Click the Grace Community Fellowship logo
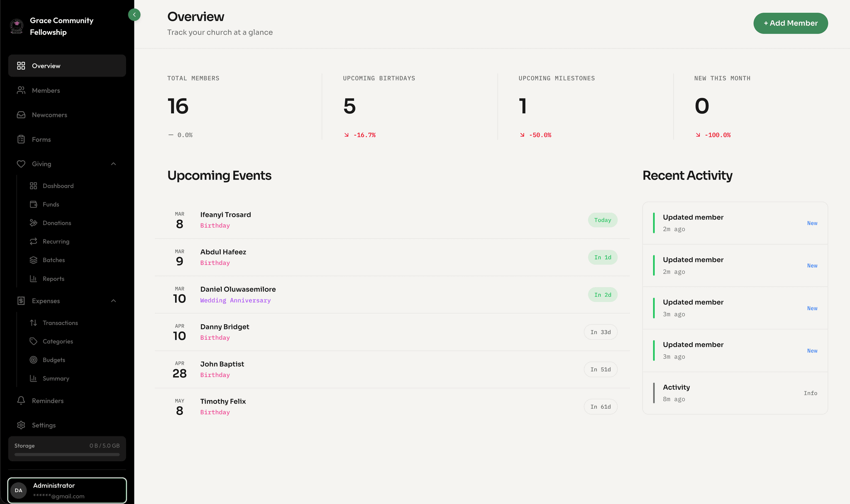 pyautogui.click(x=16, y=26)
